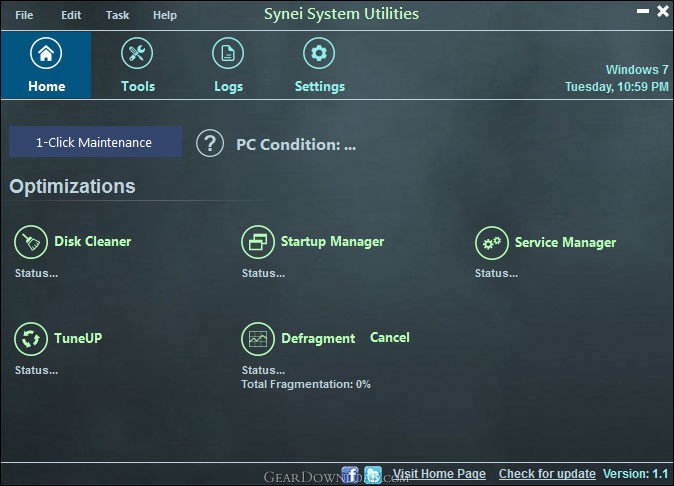674x486 pixels.
Task: Click Status text under Disk Cleaner
Action: point(37,273)
